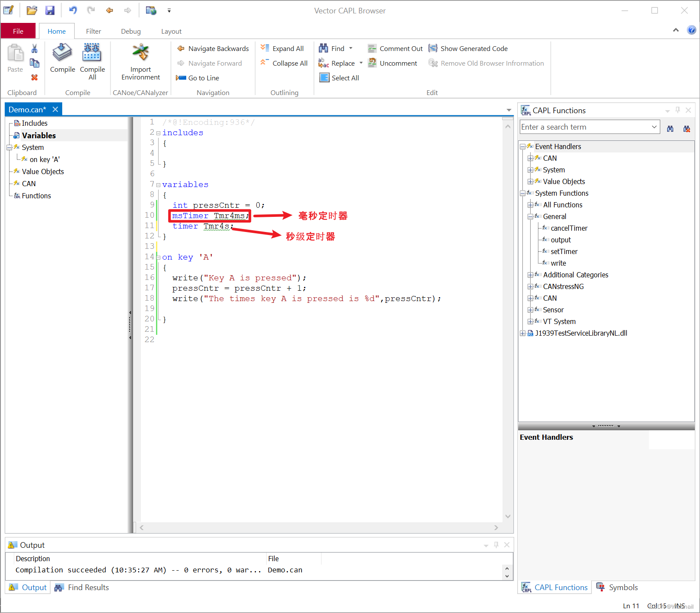Image resolution: width=700 pixels, height=613 pixels.
Task: Click the Copy icon in Clipboard group
Action: pyautogui.click(x=35, y=63)
